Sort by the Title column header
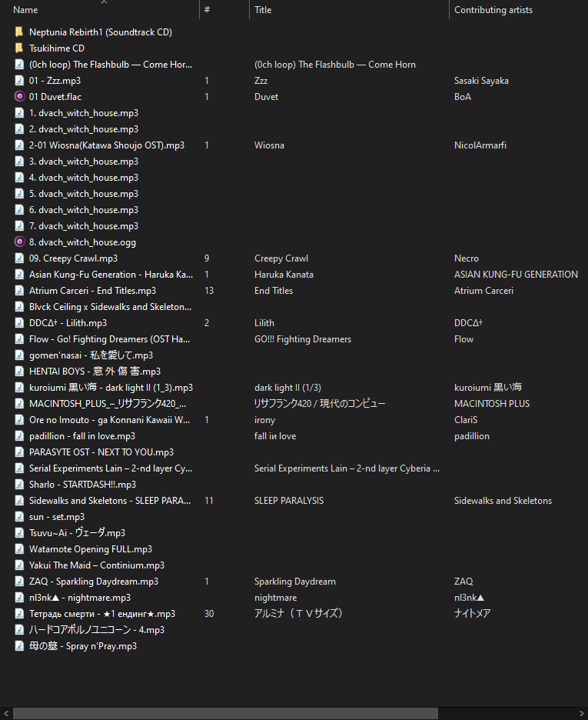Image resolution: width=588 pixels, height=720 pixels. 263,10
